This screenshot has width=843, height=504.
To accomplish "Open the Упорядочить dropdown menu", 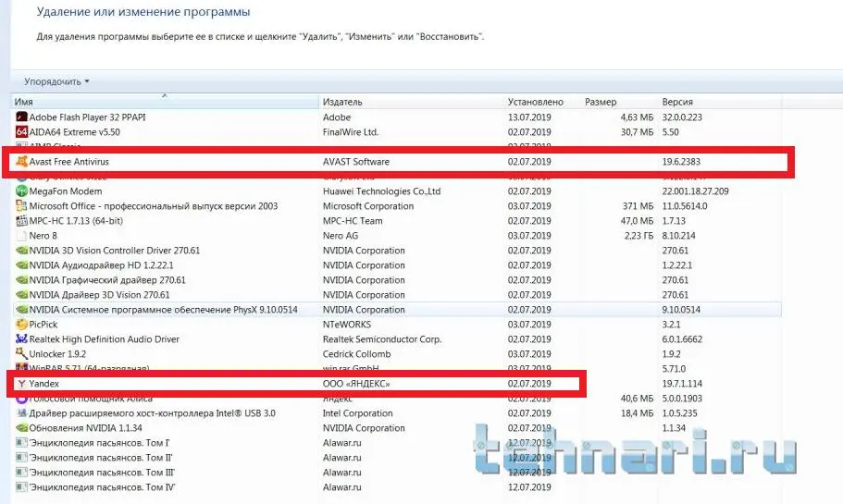I will 56,81.
